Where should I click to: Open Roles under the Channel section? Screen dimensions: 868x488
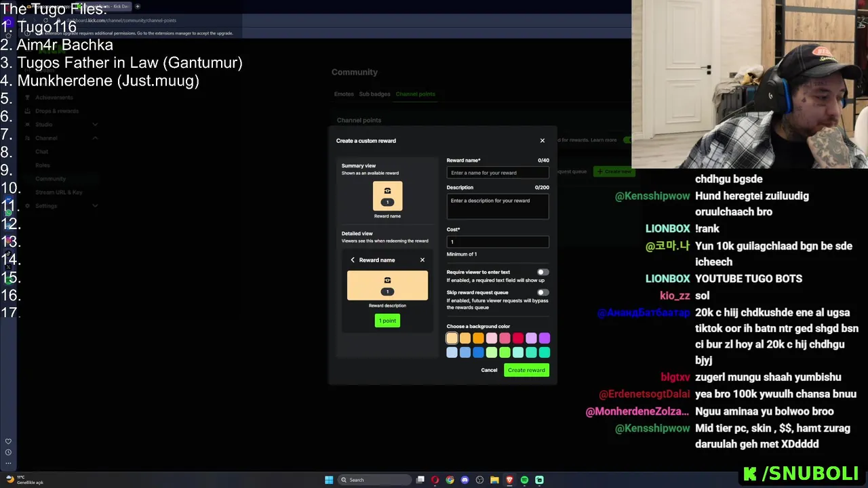pyautogui.click(x=43, y=165)
